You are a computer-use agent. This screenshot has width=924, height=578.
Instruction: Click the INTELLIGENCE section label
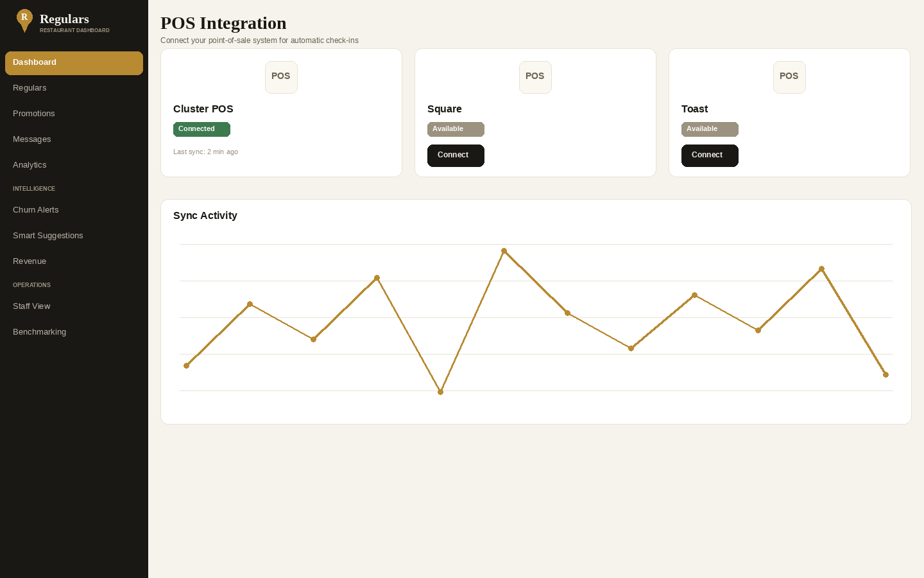tap(34, 189)
